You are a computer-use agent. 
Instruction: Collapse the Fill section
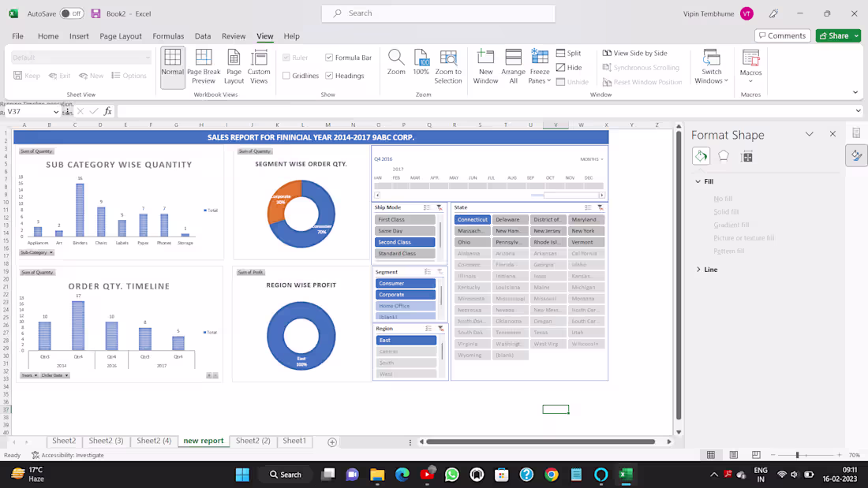point(698,181)
